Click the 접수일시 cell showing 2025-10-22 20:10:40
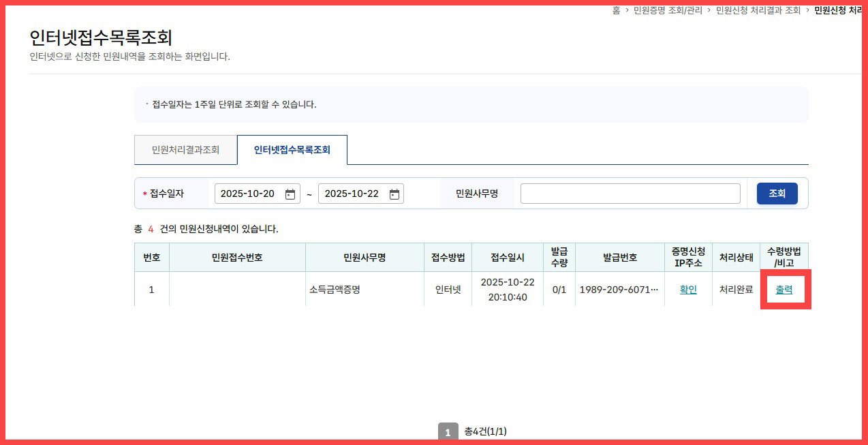 click(x=508, y=289)
